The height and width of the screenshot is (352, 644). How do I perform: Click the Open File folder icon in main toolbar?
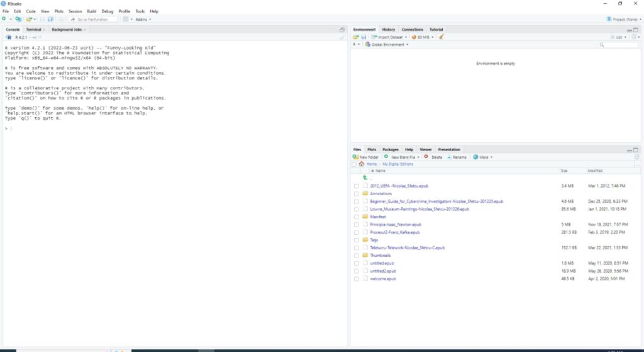pos(29,19)
